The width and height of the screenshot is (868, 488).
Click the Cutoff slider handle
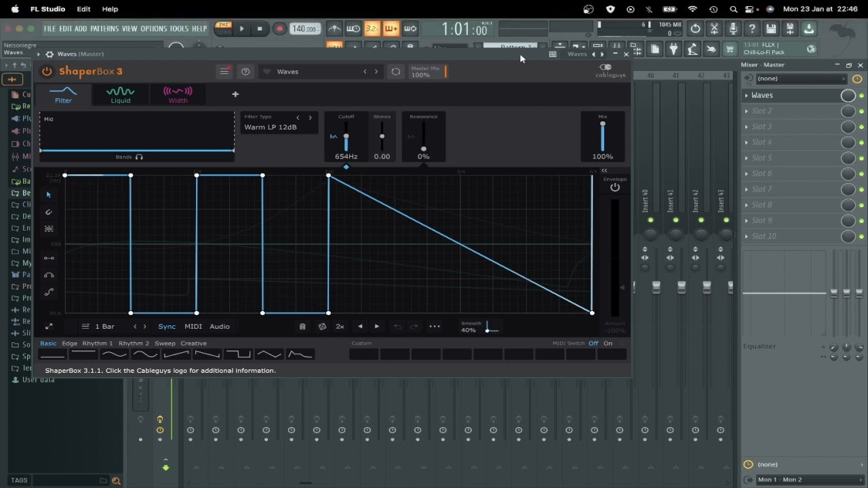[346, 138]
